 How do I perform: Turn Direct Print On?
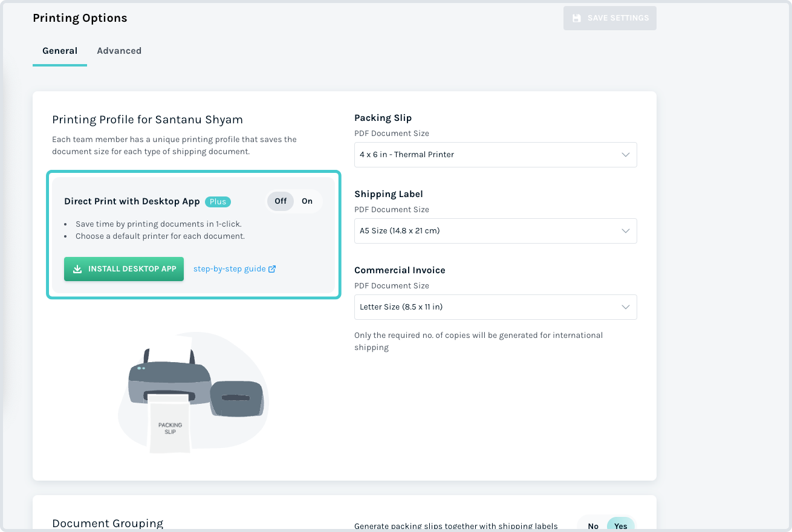click(307, 201)
